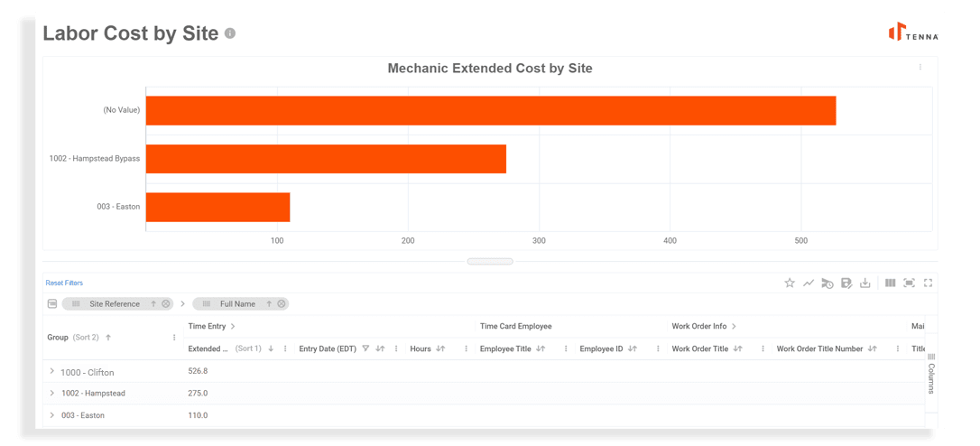The width and height of the screenshot is (980, 446).
Task: Expand the 003 - Easton group row
Action: tap(51, 414)
